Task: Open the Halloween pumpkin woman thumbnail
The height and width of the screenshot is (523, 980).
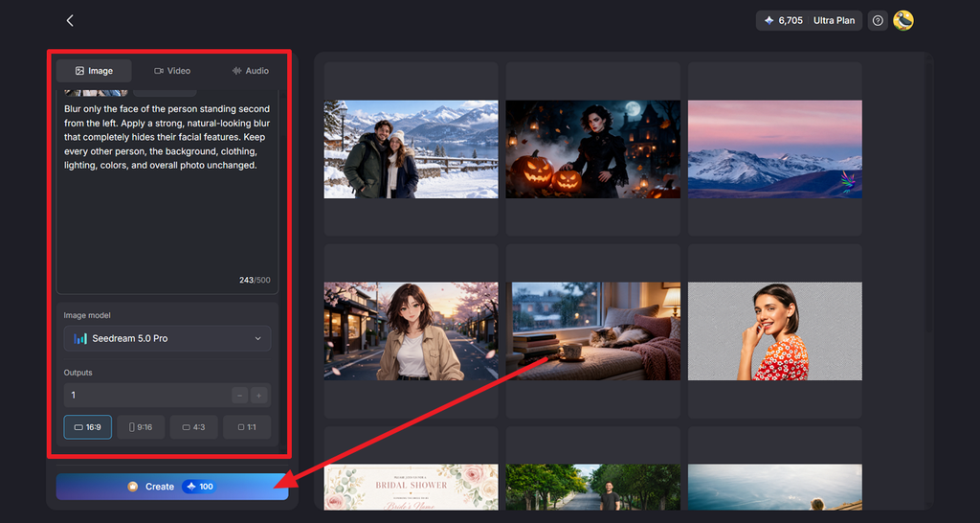Action: pyautogui.click(x=593, y=149)
